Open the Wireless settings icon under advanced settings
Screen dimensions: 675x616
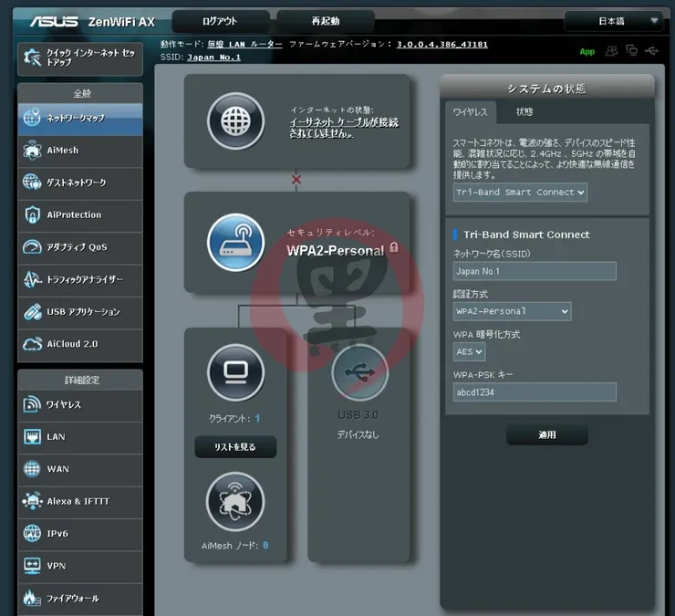[32, 404]
